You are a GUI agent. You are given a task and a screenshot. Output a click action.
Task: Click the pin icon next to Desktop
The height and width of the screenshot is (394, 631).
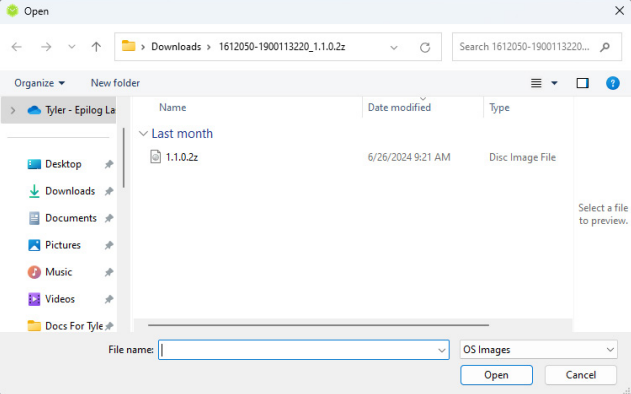[109, 164]
